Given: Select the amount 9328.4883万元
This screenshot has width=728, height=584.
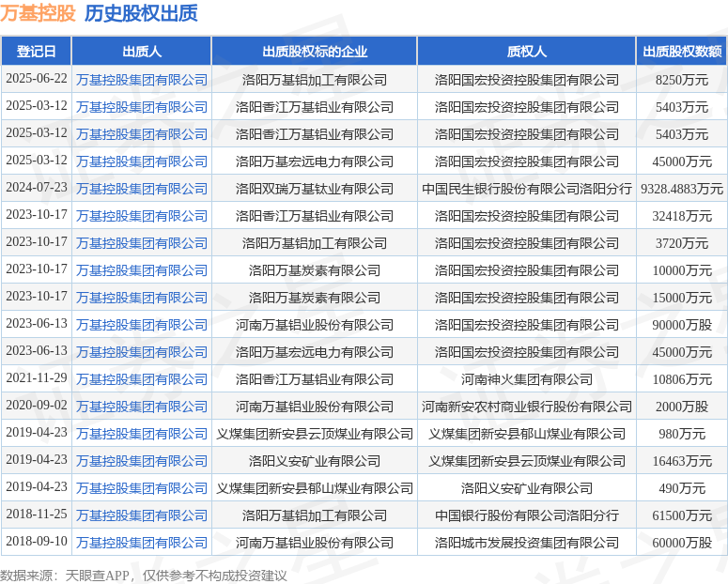Looking at the screenshot, I should pos(682,189).
